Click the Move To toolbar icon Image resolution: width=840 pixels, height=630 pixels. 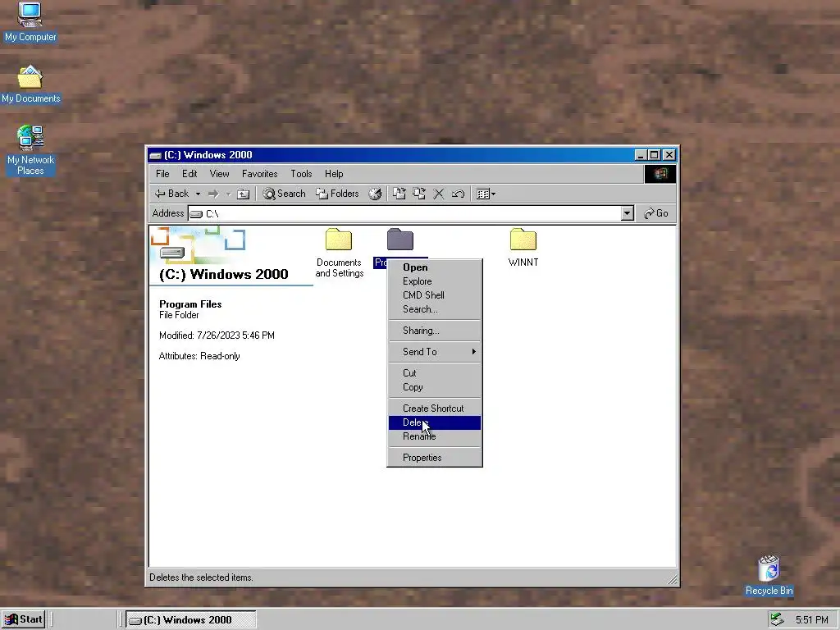coord(399,194)
